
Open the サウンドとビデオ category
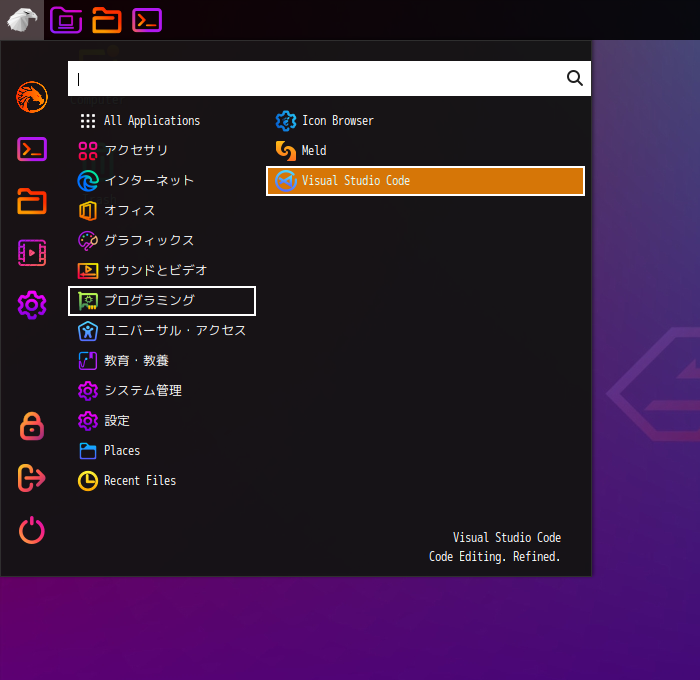point(162,271)
